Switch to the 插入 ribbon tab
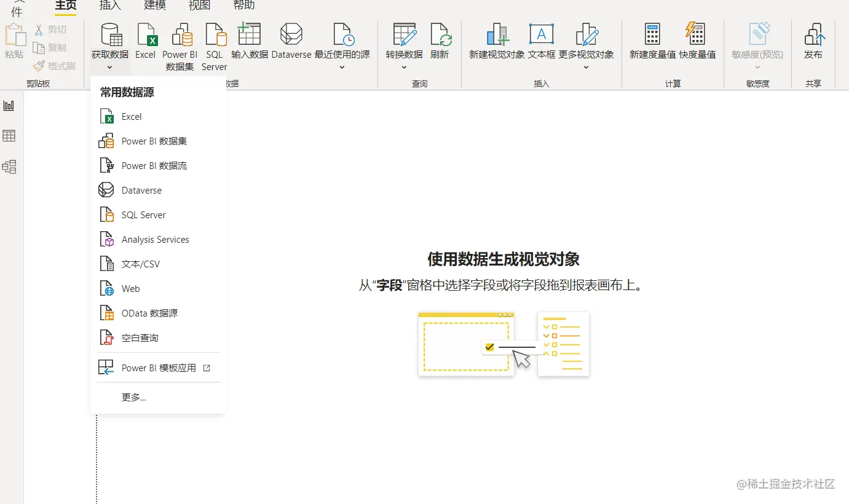This screenshot has width=849, height=504. point(109,6)
